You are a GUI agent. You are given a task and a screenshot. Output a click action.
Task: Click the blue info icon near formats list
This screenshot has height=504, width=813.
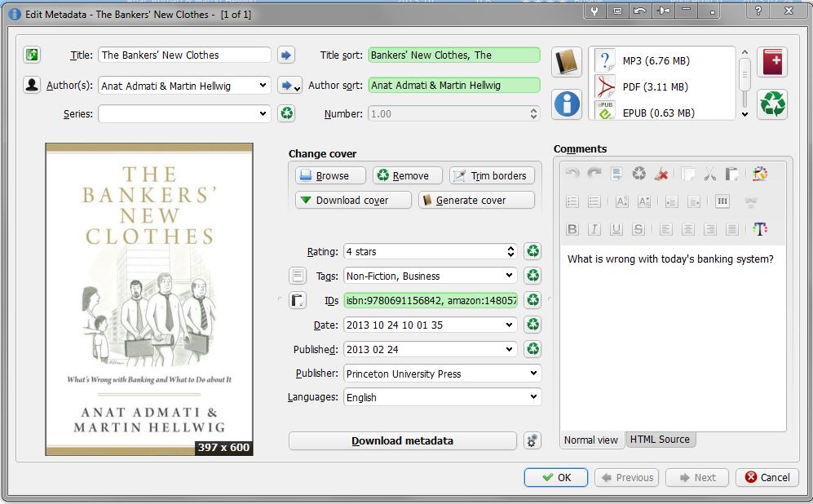(x=567, y=104)
